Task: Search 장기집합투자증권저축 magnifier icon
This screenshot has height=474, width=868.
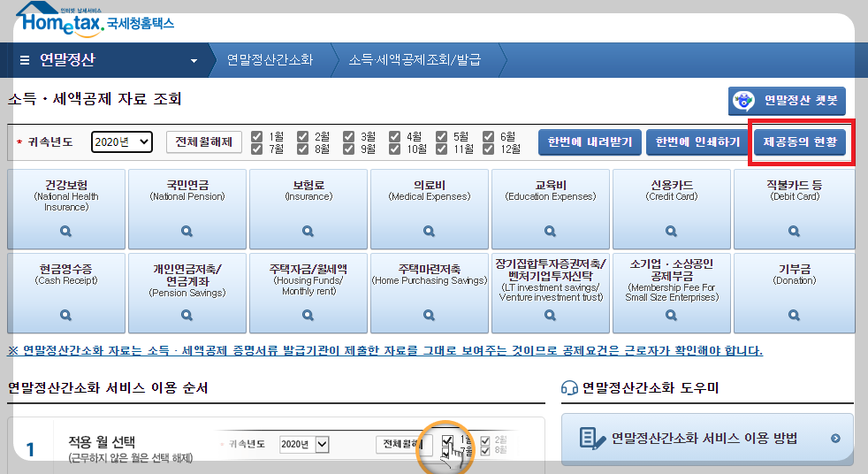Action: coord(551,316)
